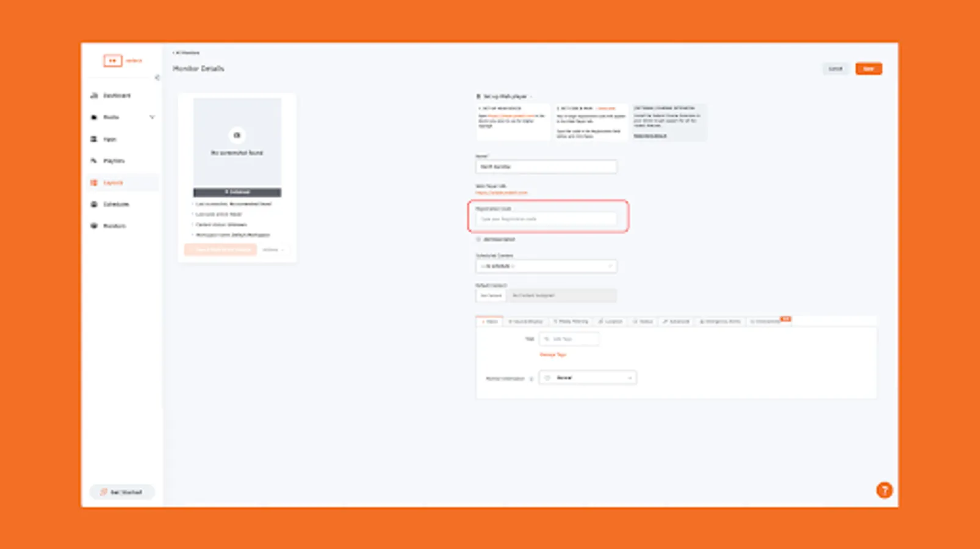
Task: Open the Web Player URL link
Action: [501, 193]
